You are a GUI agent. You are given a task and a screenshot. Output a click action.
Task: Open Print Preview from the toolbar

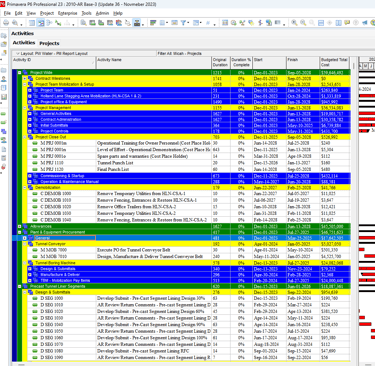click(x=15, y=23)
